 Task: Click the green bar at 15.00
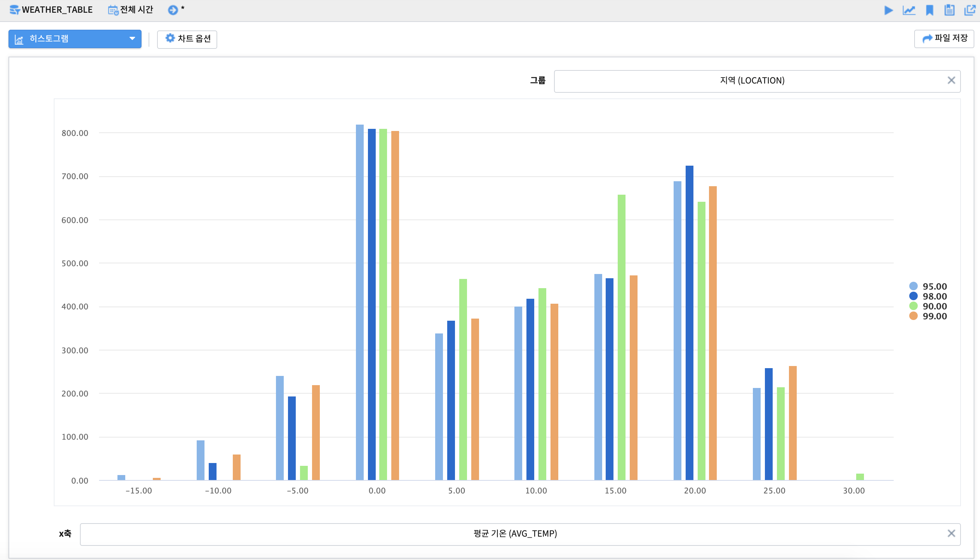point(622,337)
